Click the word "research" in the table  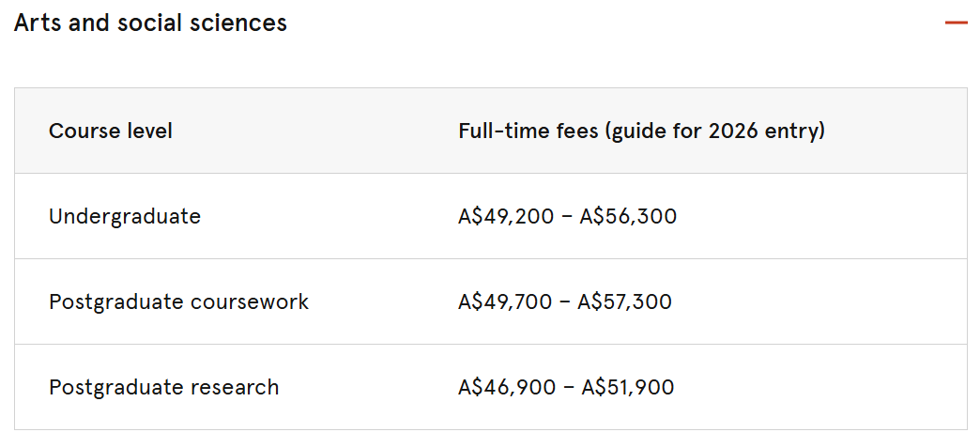tap(235, 387)
